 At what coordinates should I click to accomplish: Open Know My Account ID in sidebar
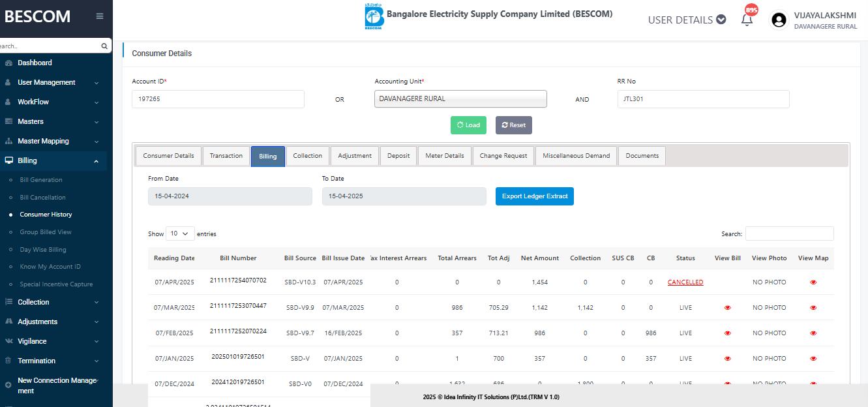(x=50, y=267)
